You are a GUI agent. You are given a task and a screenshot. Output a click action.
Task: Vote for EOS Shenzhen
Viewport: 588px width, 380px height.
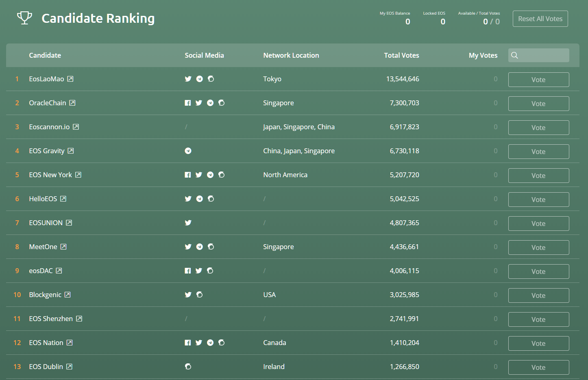click(x=538, y=319)
